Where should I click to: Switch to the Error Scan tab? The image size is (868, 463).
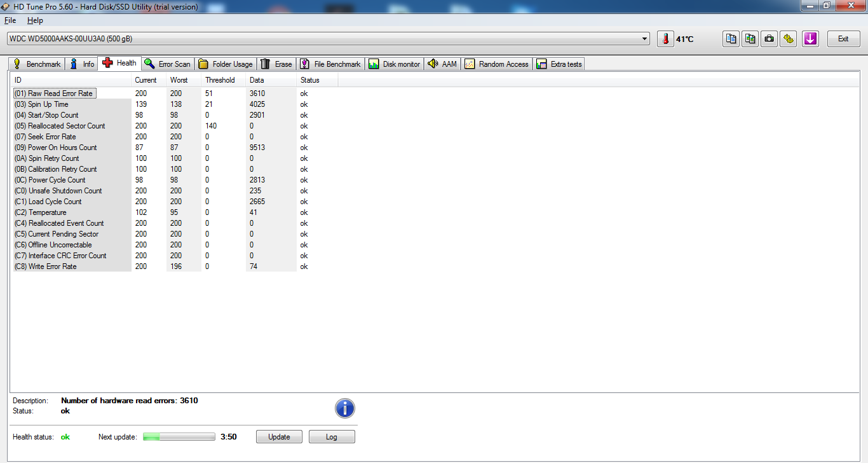167,64
